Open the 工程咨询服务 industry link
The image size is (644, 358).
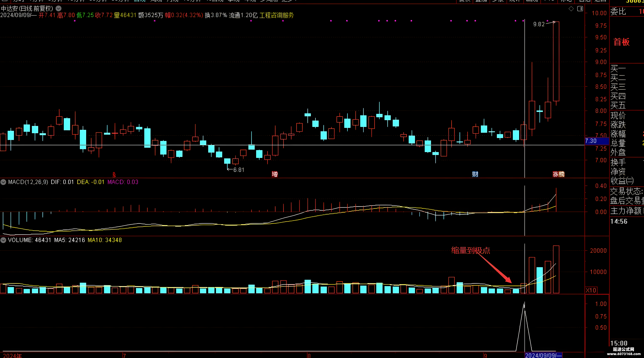[x=276, y=15]
